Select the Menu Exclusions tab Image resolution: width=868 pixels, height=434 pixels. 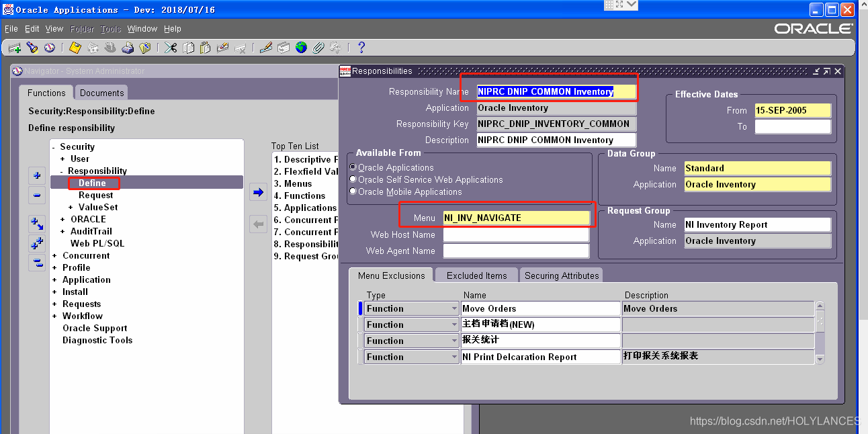point(391,275)
